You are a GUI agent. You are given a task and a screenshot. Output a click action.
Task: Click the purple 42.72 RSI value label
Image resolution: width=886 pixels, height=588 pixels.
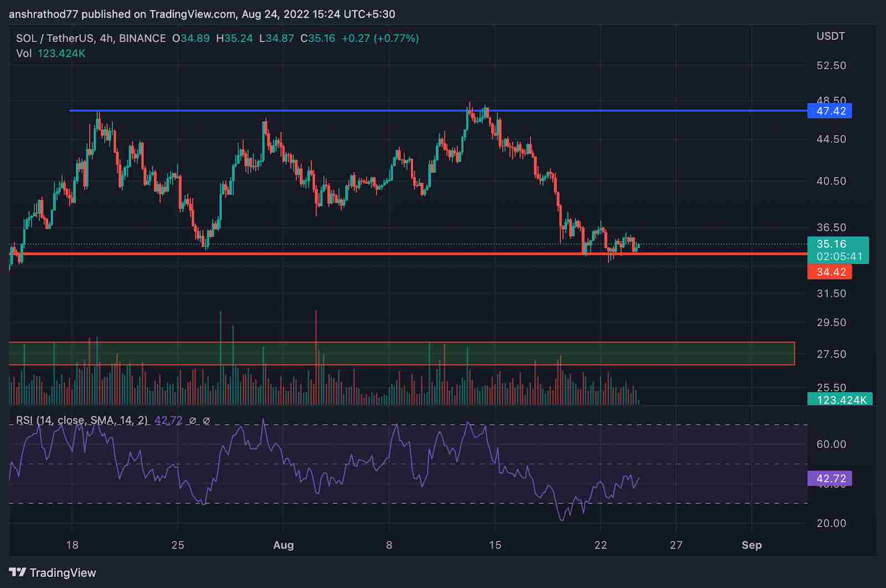point(830,478)
